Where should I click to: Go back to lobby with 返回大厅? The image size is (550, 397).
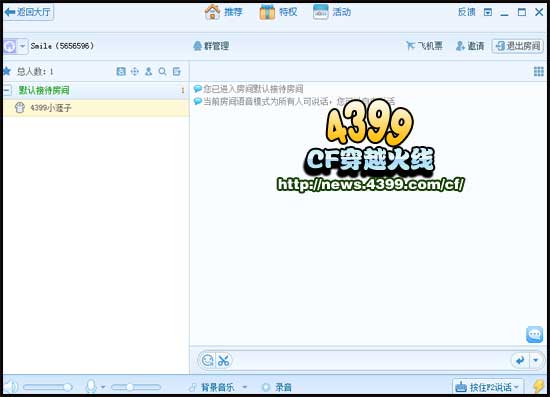(x=28, y=13)
